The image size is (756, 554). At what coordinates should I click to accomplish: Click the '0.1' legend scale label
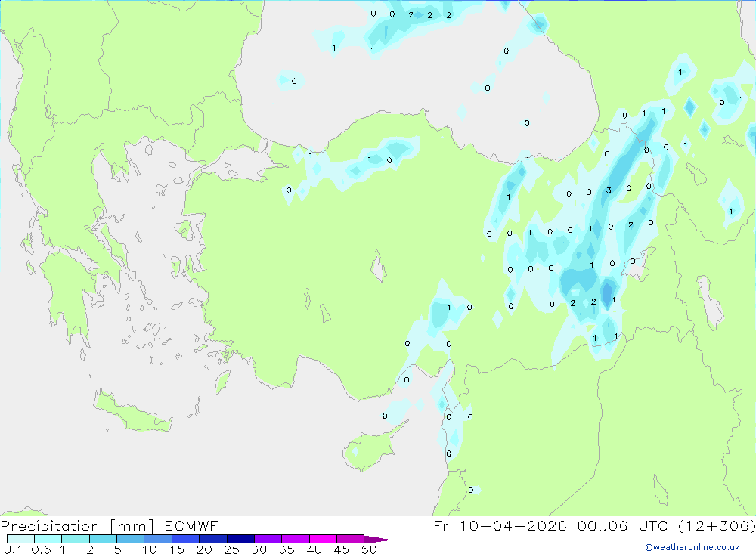click(x=13, y=549)
